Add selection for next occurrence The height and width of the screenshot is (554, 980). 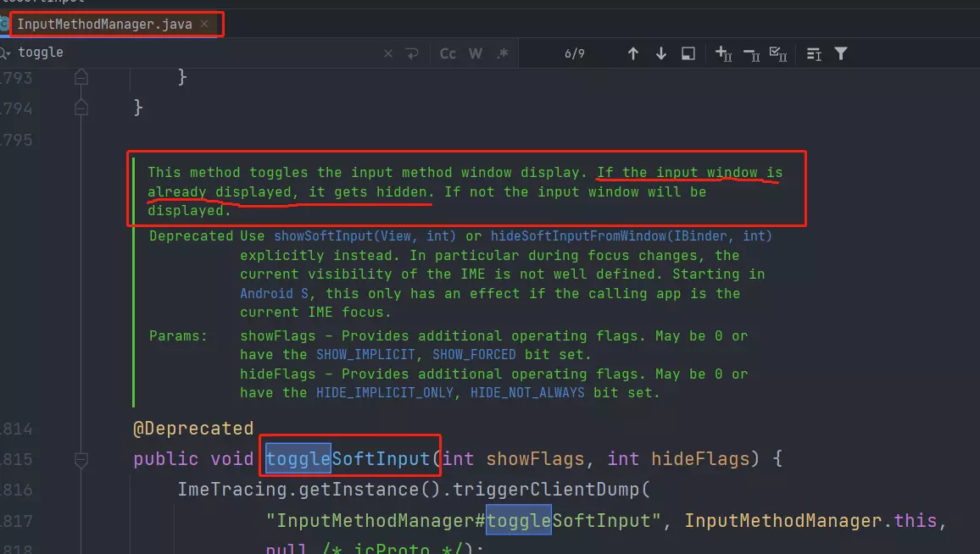coord(723,53)
